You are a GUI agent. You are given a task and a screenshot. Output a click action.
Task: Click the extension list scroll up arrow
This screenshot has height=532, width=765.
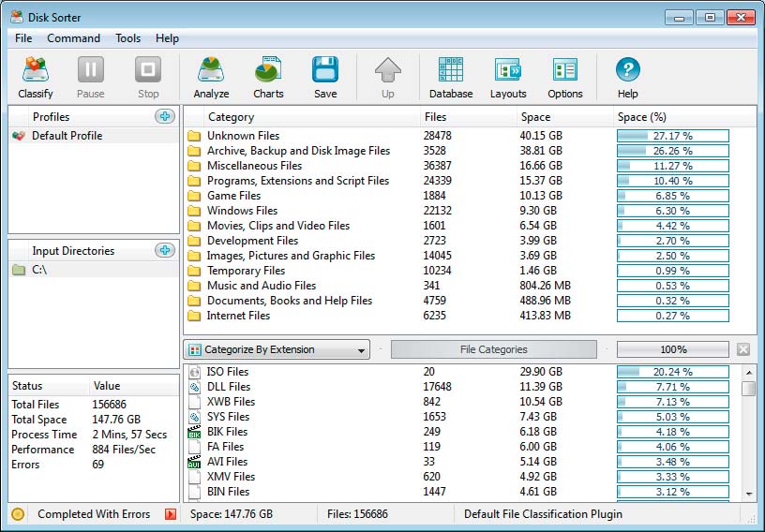(x=749, y=373)
